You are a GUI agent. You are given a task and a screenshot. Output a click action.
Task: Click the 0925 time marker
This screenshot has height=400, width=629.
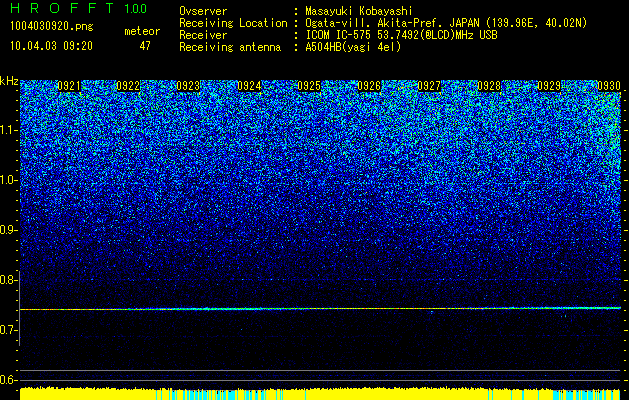point(309,86)
